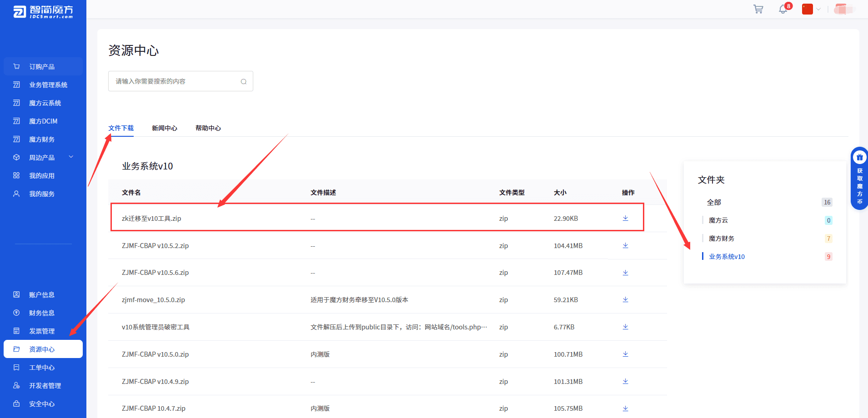Click the IDCSmart logo
The width and height of the screenshot is (868, 418).
click(x=43, y=12)
